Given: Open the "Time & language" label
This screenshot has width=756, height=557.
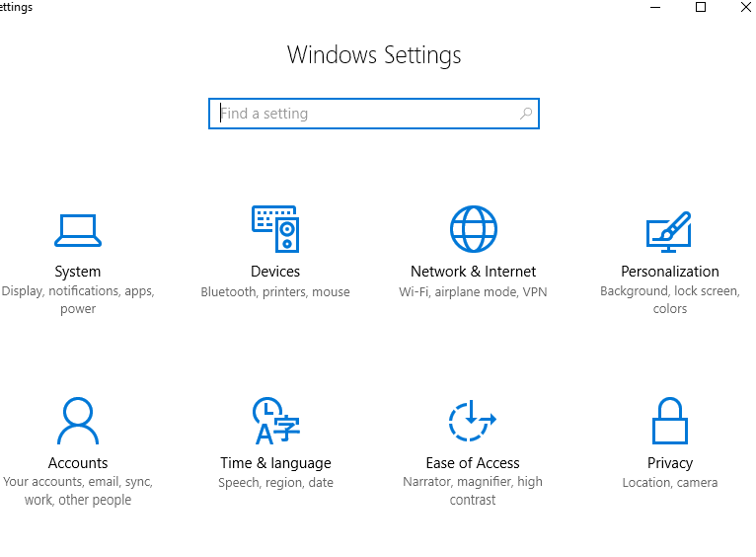Looking at the screenshot, I should tap(275, 463).
